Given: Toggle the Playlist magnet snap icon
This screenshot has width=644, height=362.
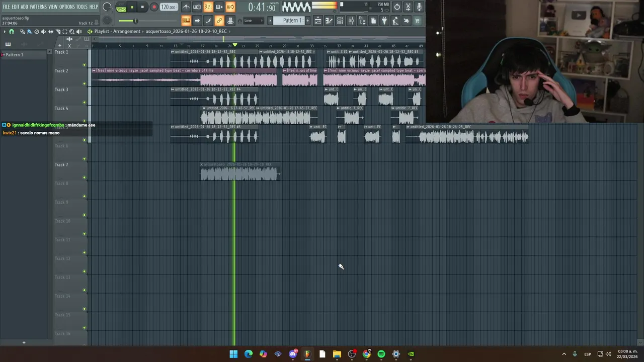Looking at the screenshot, I should tap(12, 32).
